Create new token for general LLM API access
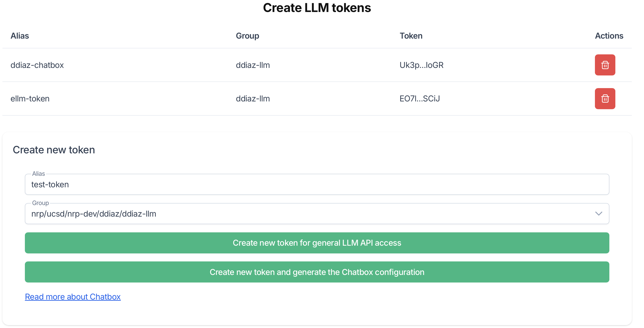The image size is (644, 328). (x=317, y=243)
